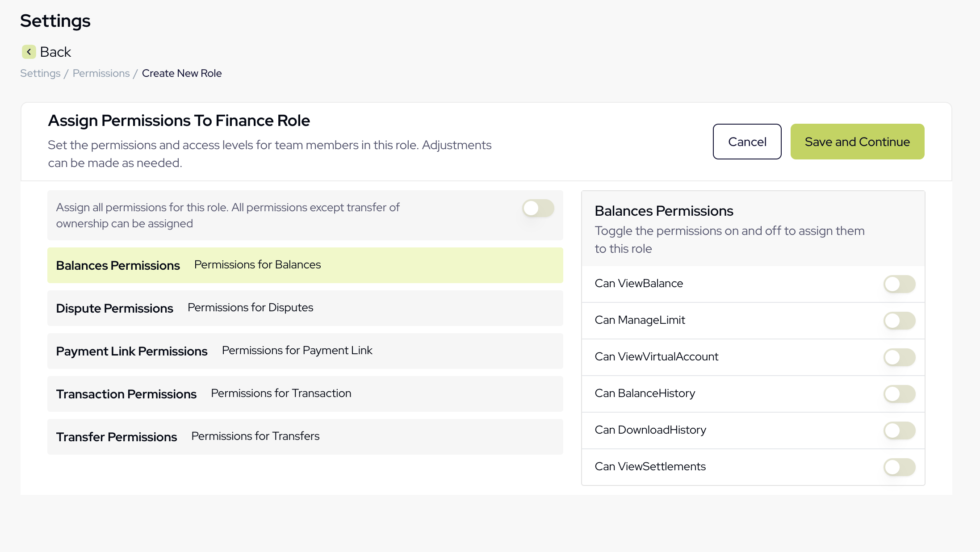Enable the assign all permissions toggle
The height and width of the screenshot is (552, 980).
pos(538,208)
